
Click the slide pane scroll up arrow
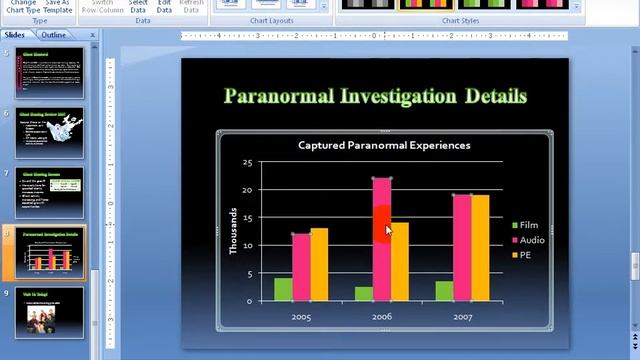coord(95,47)
